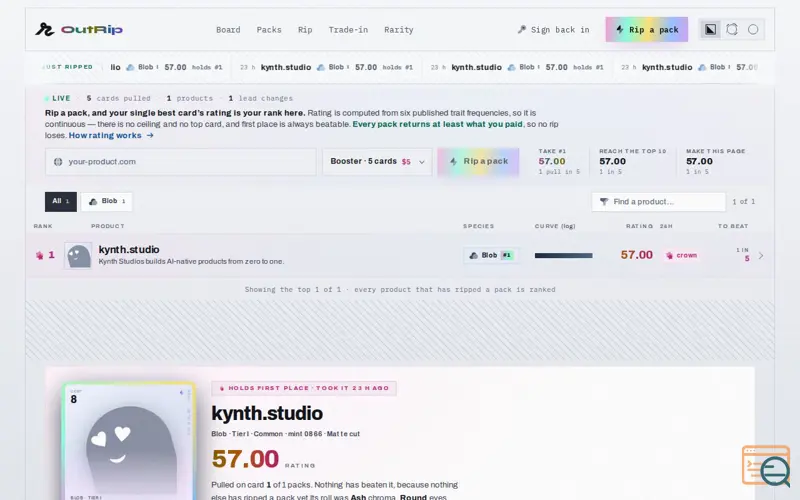This screenshot has width=800, height=500.
Task: Click the number 8 on the card corner
Action: pyautogui.click(x=73, y=399)
